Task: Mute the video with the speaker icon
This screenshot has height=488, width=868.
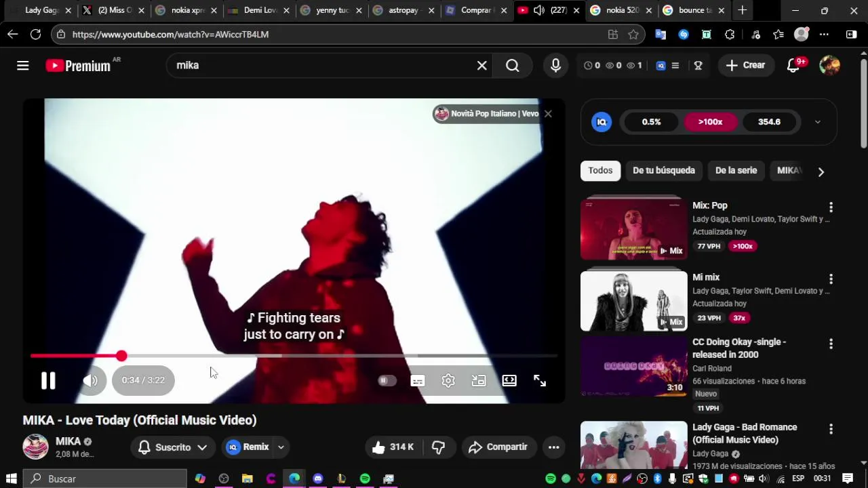Action: pyautogui.click(x=90, y=380)
